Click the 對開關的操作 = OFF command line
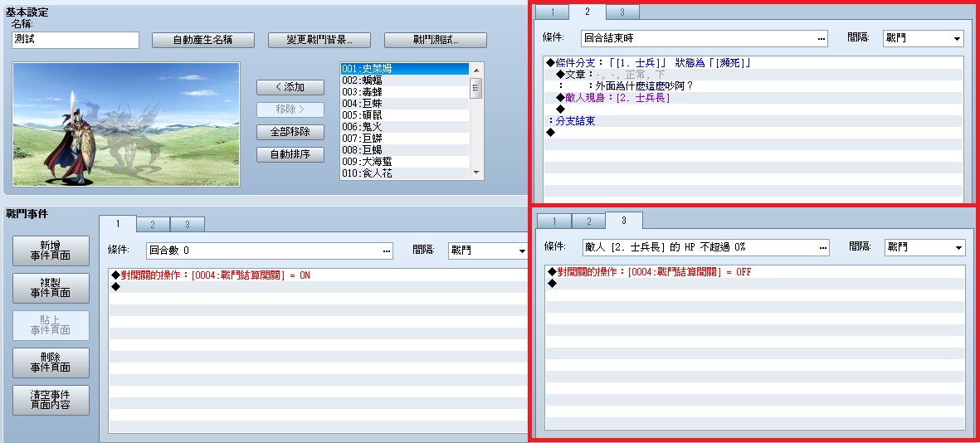The height and width of the screenshot is (443, 980). (x=755, y=272)
